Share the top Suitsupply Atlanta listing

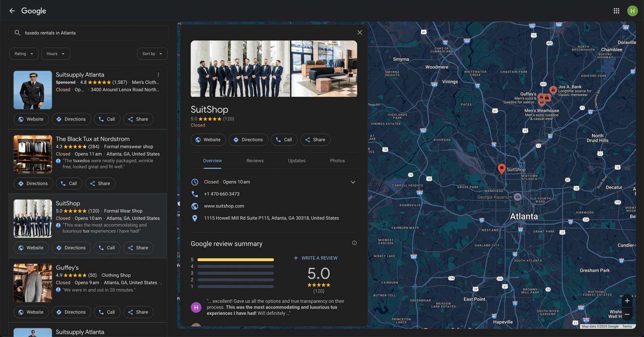[138, 119]
